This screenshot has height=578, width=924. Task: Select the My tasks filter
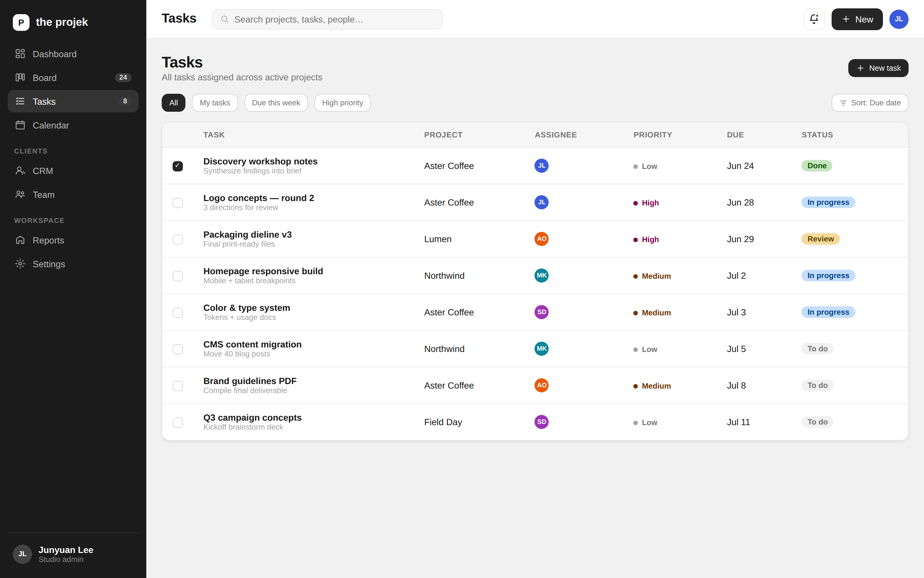215,103
